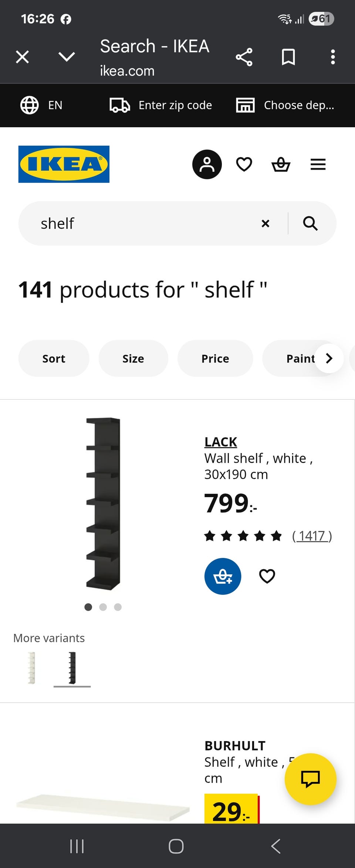Share the page with share icon

[x=244, y=57]
